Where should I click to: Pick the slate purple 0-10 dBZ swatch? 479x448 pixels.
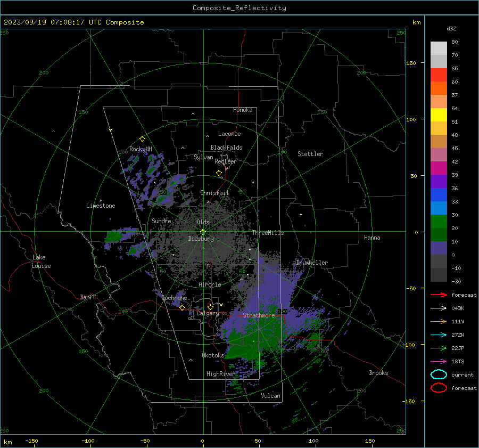click(x=439, y=248)
